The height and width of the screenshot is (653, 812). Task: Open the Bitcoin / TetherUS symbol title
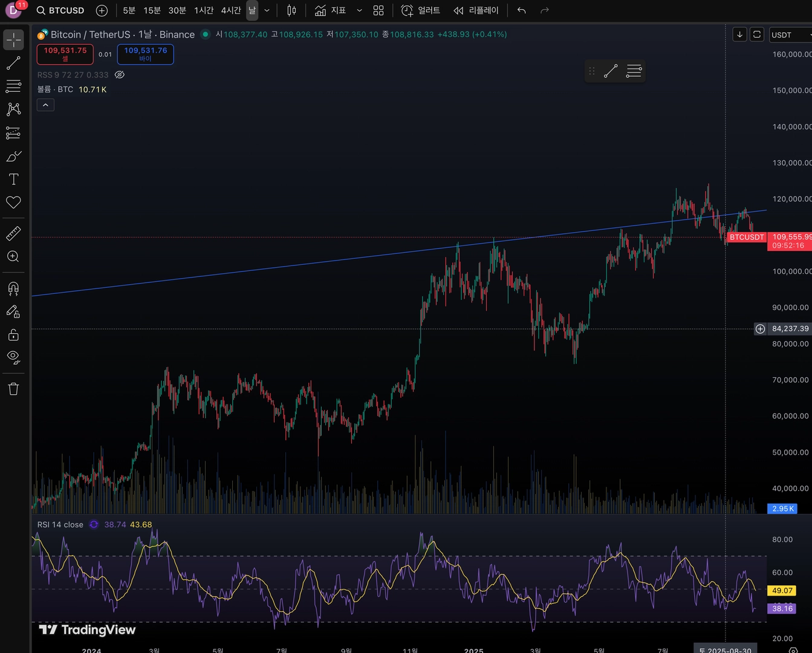point(122,34)
